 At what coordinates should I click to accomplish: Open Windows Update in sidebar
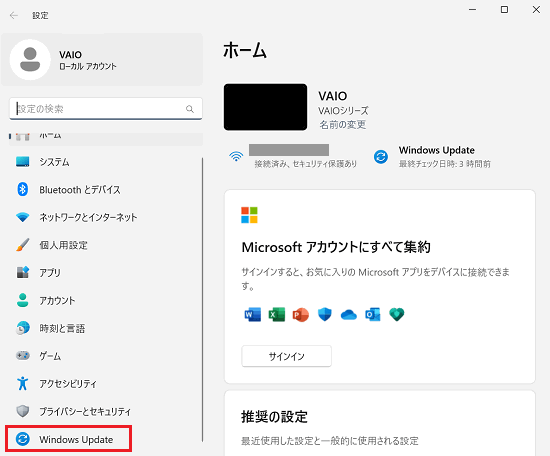pyautogui.click(x=69, y=439)
